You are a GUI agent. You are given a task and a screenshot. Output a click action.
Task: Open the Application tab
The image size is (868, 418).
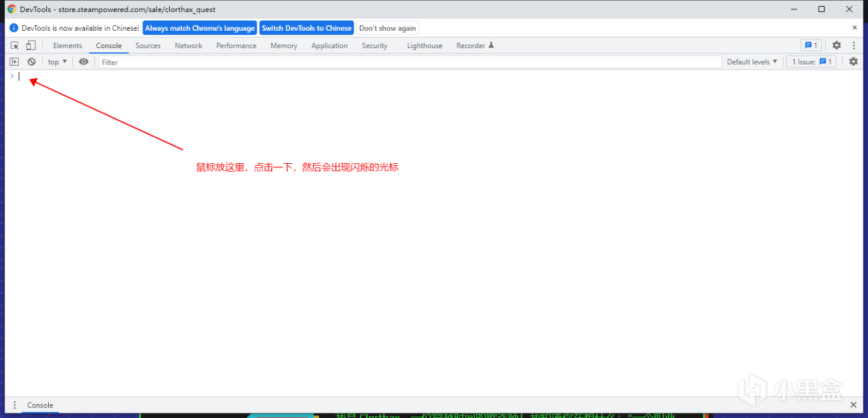329,45
